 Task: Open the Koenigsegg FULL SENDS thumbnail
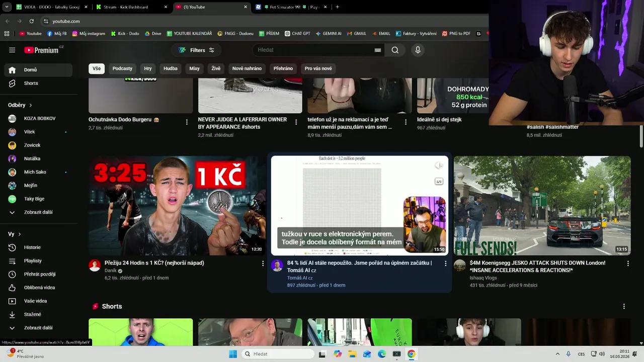[542, 206]
